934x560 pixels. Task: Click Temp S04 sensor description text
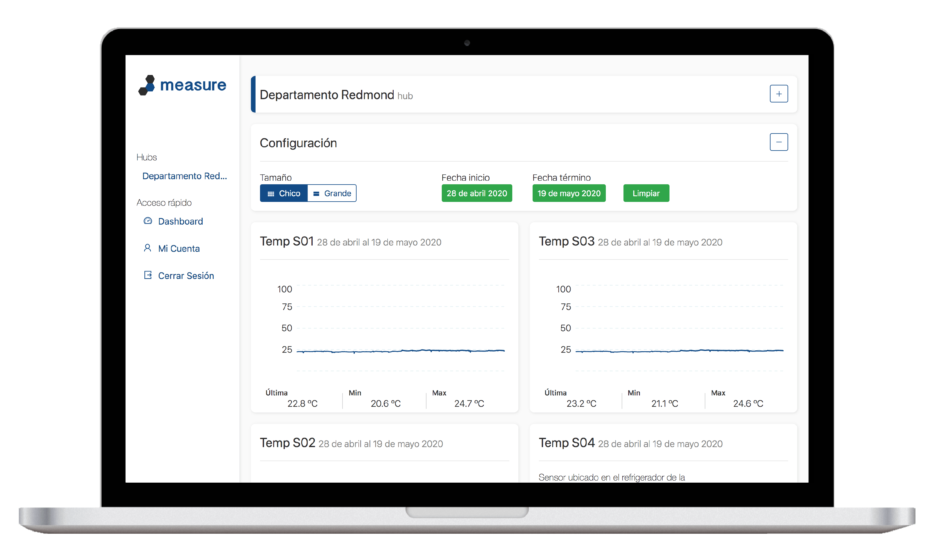(612, 477)
